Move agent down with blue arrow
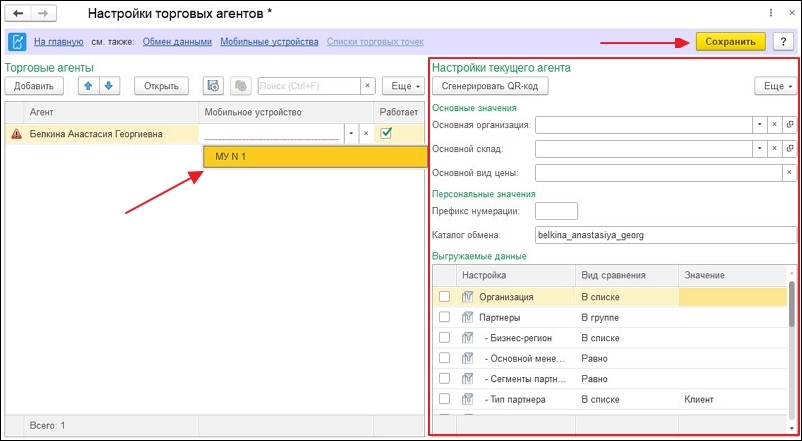 coord(109,86)
